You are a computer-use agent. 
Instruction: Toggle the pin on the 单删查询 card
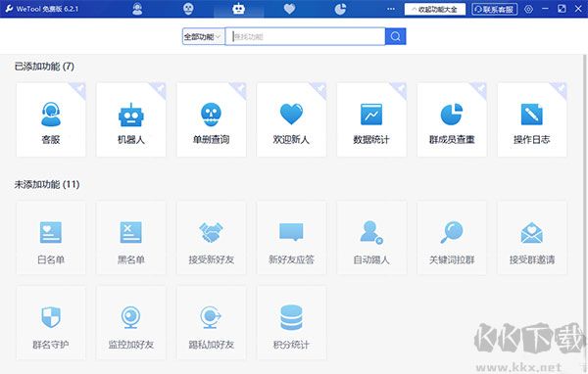coord(240,88)
